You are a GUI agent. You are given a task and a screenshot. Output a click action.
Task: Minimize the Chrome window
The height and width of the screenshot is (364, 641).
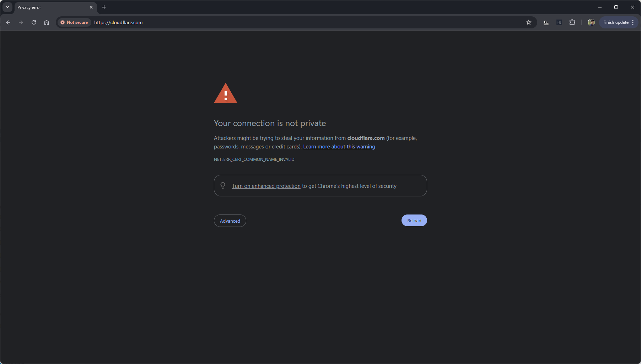600,7
